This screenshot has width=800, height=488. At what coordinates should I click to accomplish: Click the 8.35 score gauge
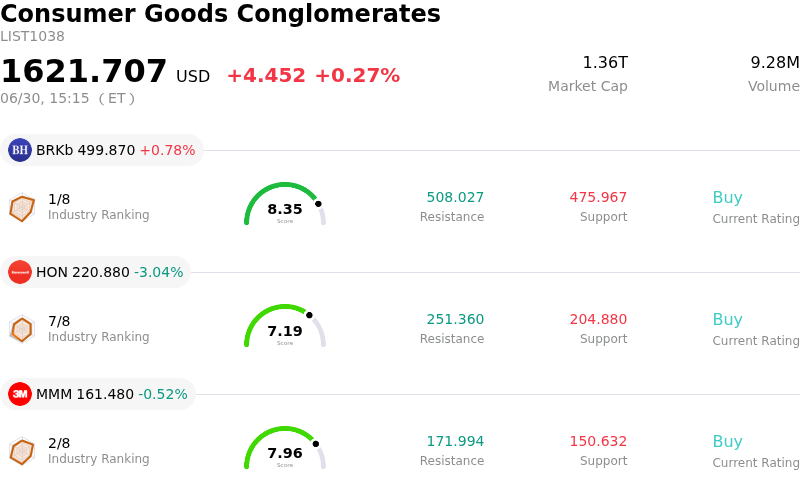pos(285,204)
